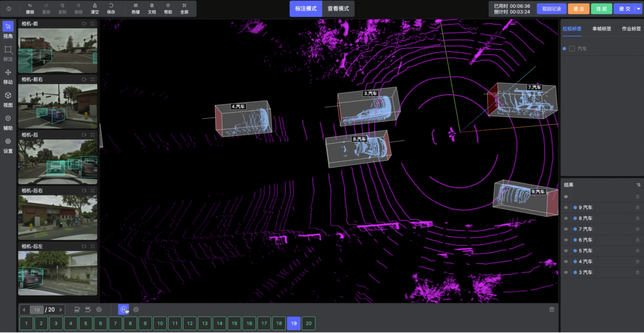Click the 相机-前 camera thumbnail image
The height and width of the screenshot is (333, 644).
pyautogui.click(x=58, y=51)
